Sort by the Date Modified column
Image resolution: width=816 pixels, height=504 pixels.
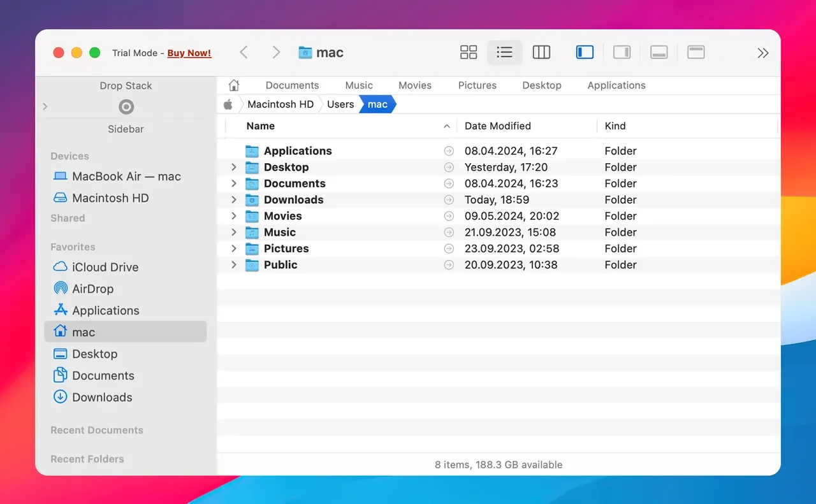pos(498,126)
